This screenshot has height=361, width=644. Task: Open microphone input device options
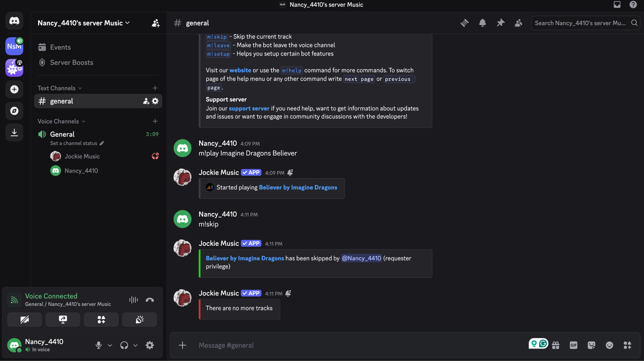pos(110,345)
